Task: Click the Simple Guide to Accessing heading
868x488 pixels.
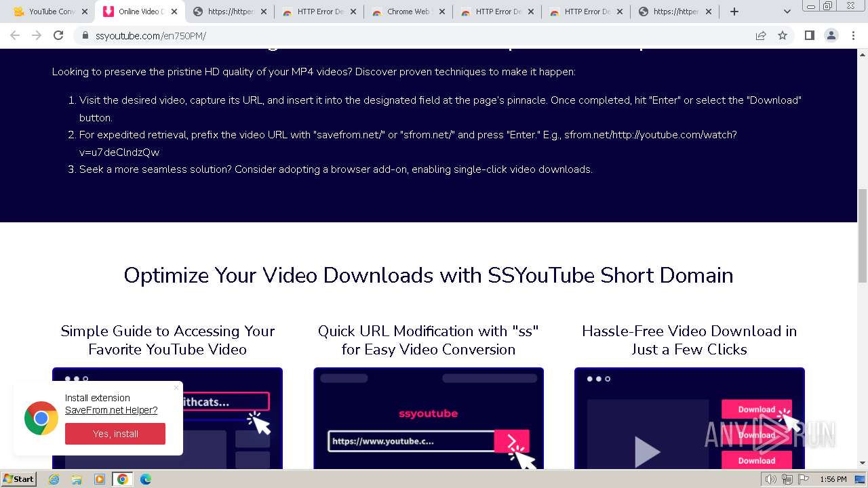Action: coord(167,340)
